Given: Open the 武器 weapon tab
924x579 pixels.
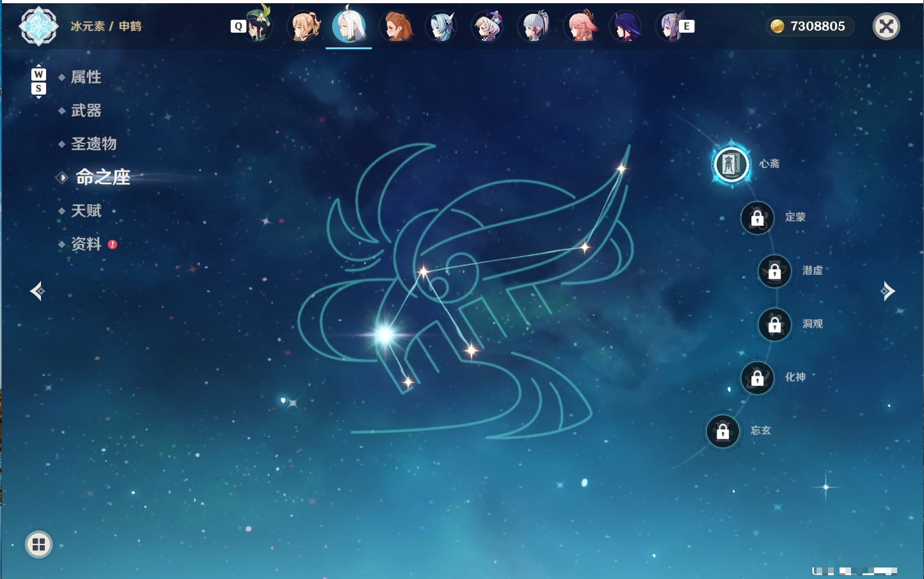Looking at the screenshot, I should point(86,111).
